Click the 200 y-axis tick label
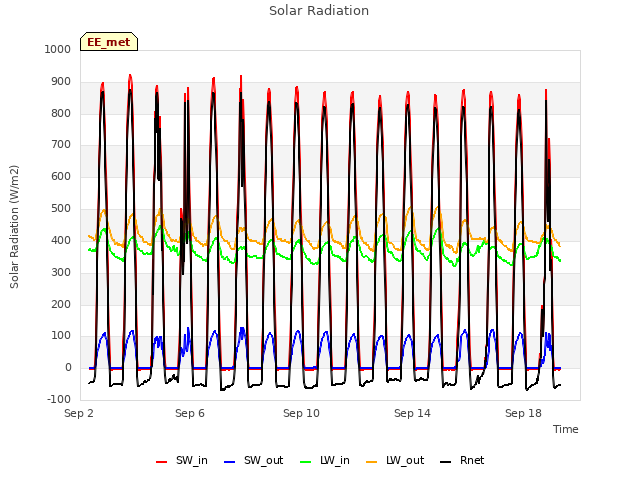 (x=61, y=304)
